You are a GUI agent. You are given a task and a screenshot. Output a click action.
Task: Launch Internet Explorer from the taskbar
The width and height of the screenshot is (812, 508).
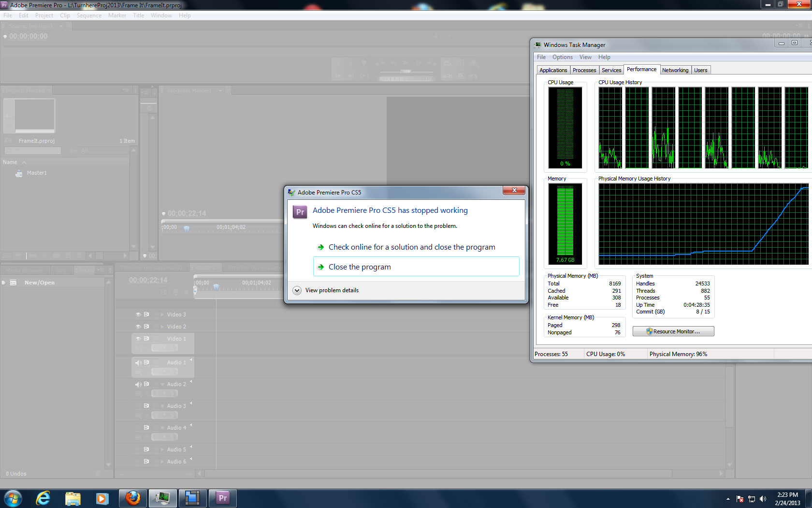click(43, 498)
